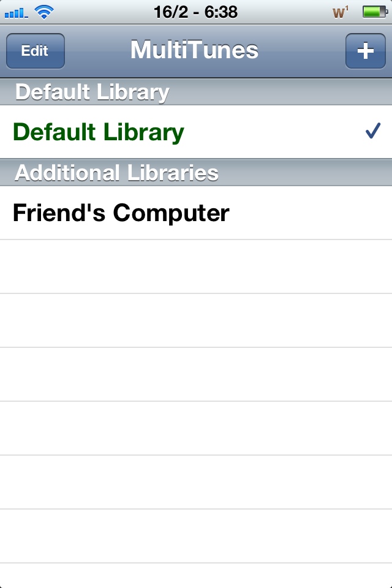Tap the fourth empty row under Friend's Computer
Viewport: 392px width, 588px height.
click(196, 428)
